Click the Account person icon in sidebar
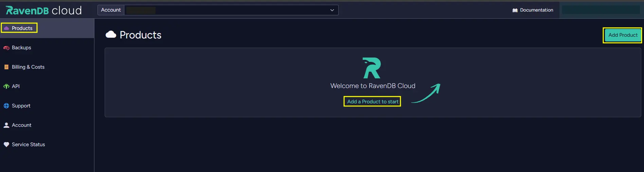This screenshot has height=172, width=644. pos(6,125)
